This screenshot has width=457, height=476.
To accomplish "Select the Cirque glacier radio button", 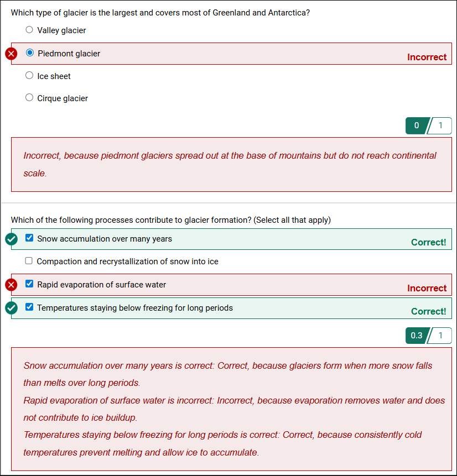I will [29, 97].
